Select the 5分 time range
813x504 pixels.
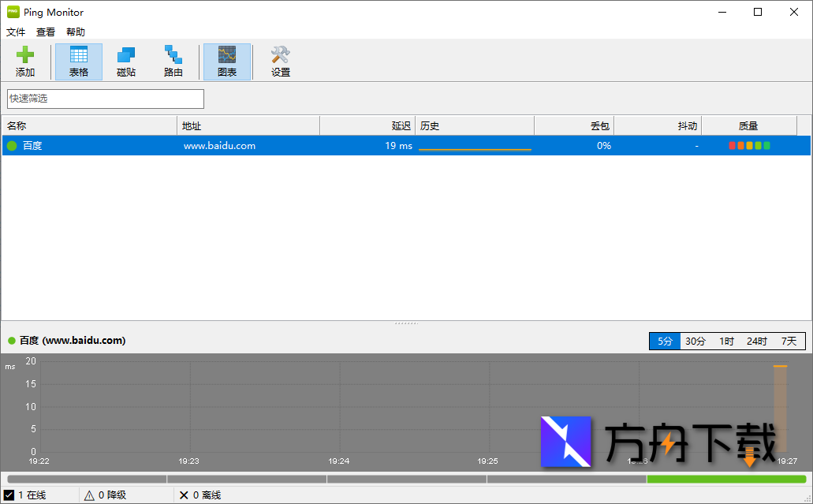[x=664, y=341]
